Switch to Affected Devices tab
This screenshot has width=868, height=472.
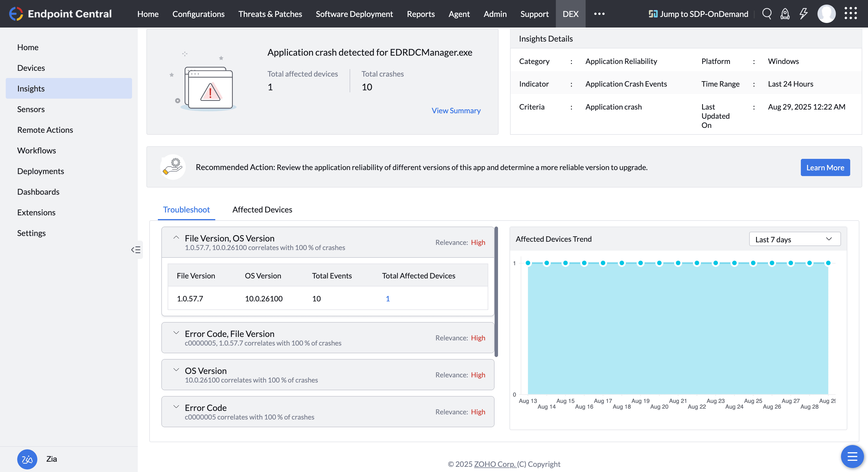point(262,210)
